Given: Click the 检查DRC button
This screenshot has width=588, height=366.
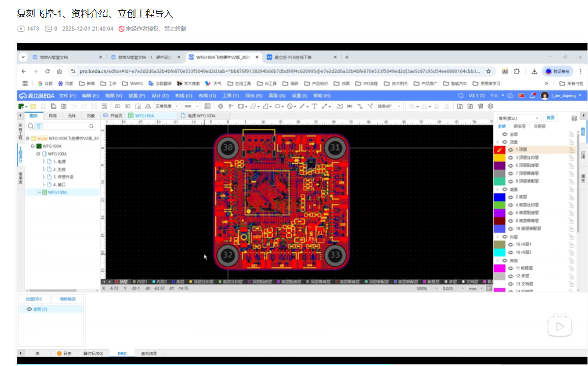Looking at the screenshot, I should tap(34, 299).
